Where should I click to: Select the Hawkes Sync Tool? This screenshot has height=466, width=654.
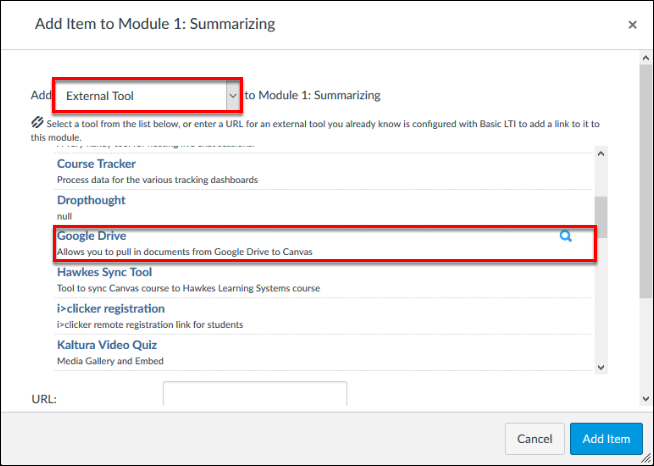coord(104,272)
